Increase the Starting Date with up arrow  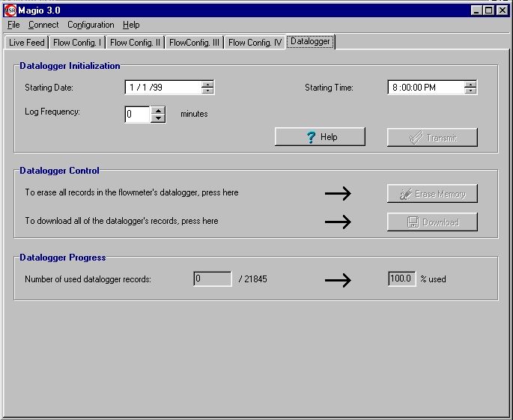click(x=207, y=84)
